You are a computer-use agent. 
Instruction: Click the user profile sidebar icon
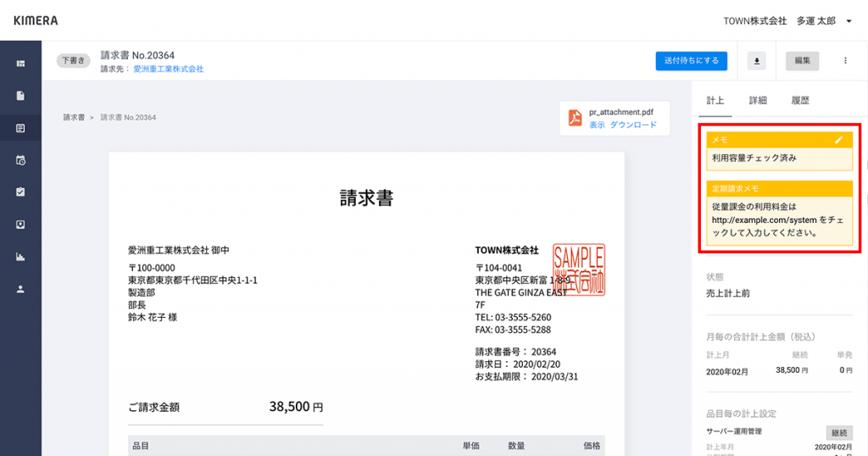[x=20, y=289]
